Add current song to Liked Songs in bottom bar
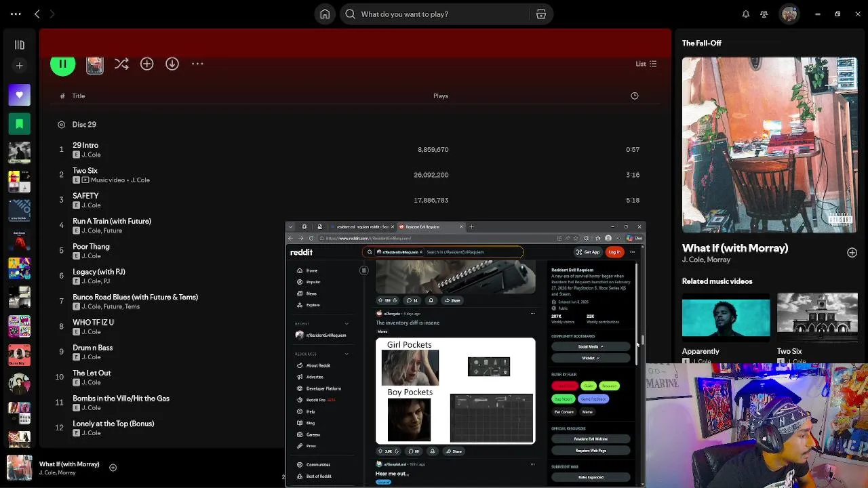 pos(113,468)
